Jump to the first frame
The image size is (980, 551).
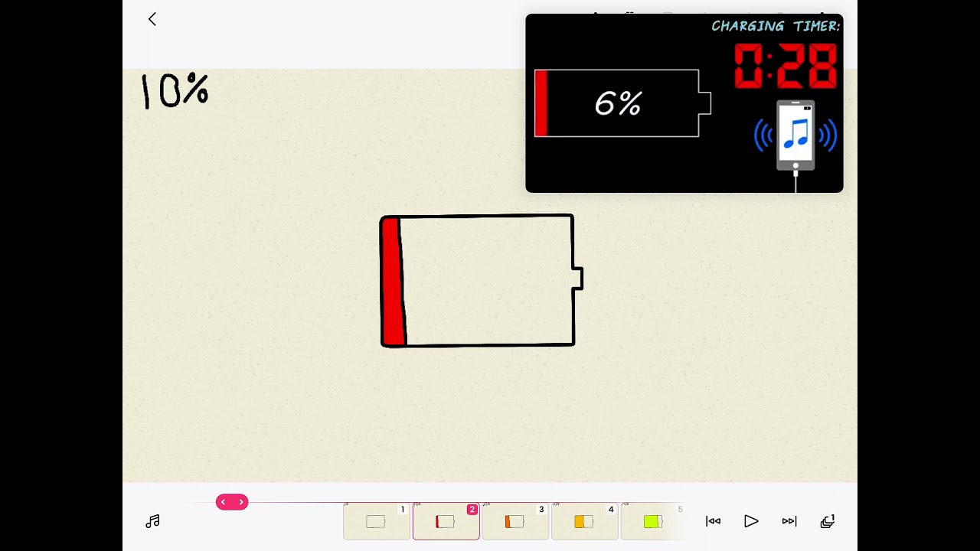coord(713,521)
